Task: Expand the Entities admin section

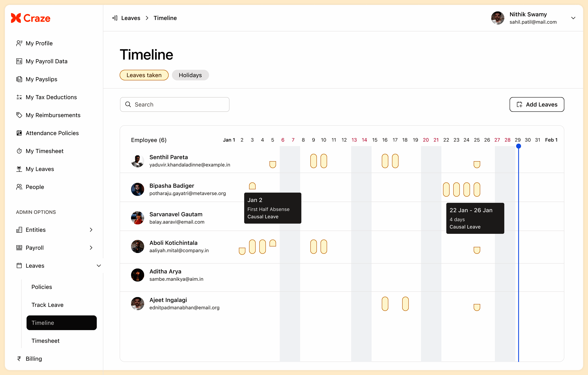Action: pos(91,230)
